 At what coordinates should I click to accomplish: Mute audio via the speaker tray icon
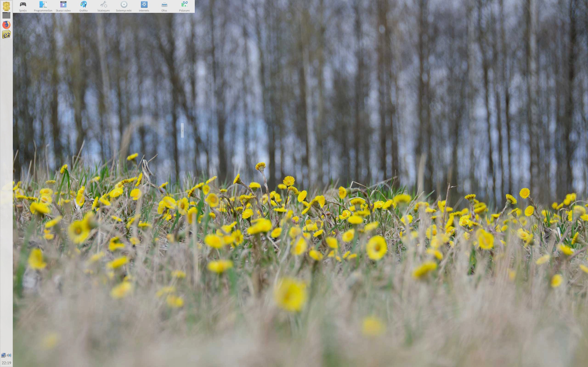10,355
